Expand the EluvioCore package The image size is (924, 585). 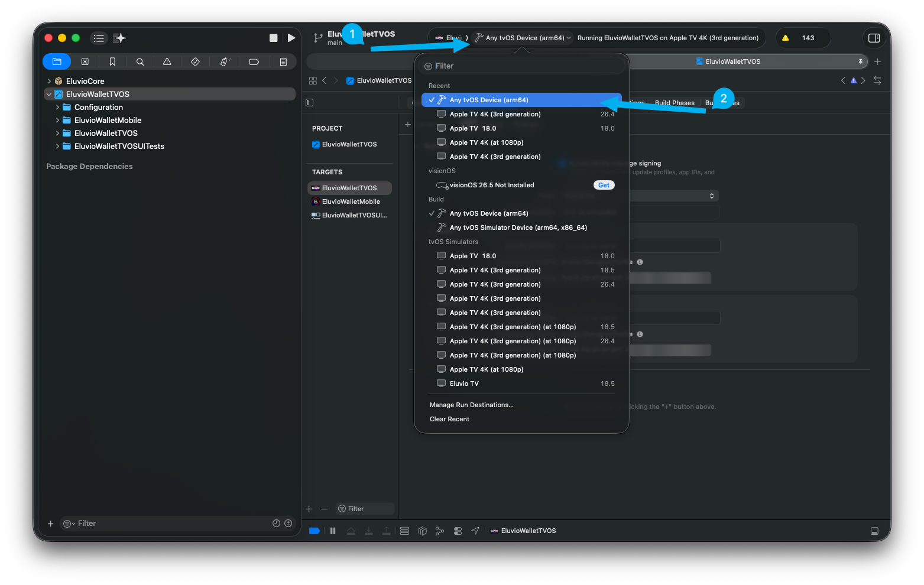49,81
